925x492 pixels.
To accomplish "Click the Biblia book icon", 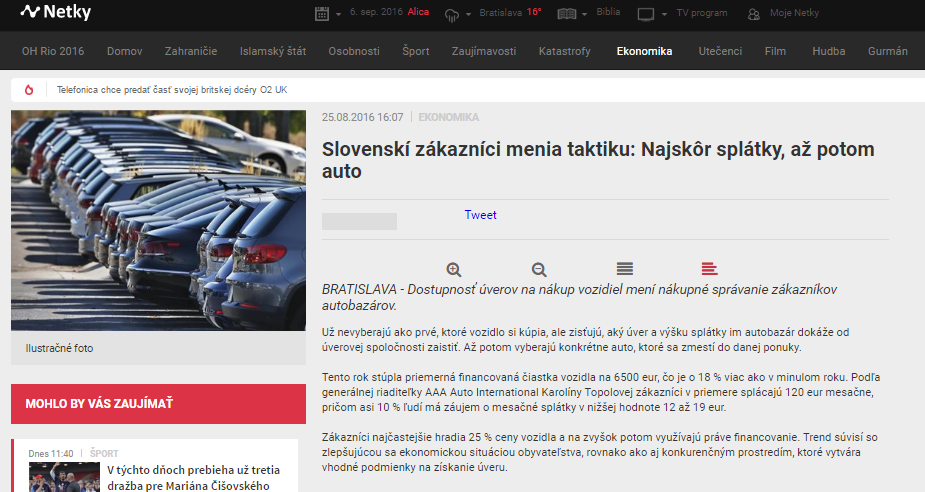I will (x=566, y=14).
